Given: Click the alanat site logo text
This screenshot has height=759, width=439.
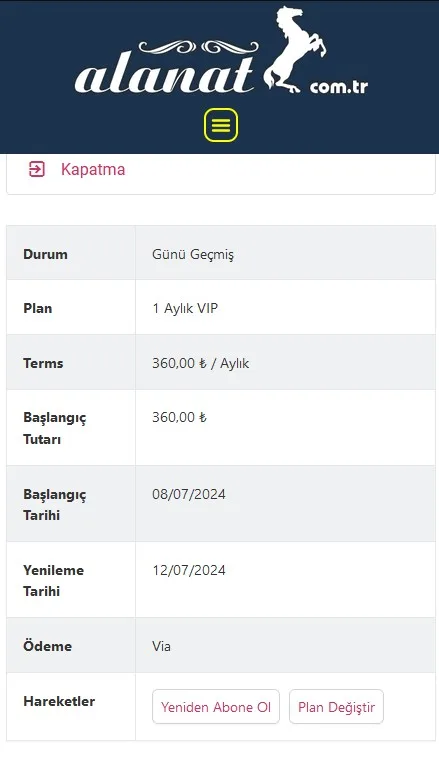Looking at the screenshot, I should pyautogui.click(x=165, y=76).
